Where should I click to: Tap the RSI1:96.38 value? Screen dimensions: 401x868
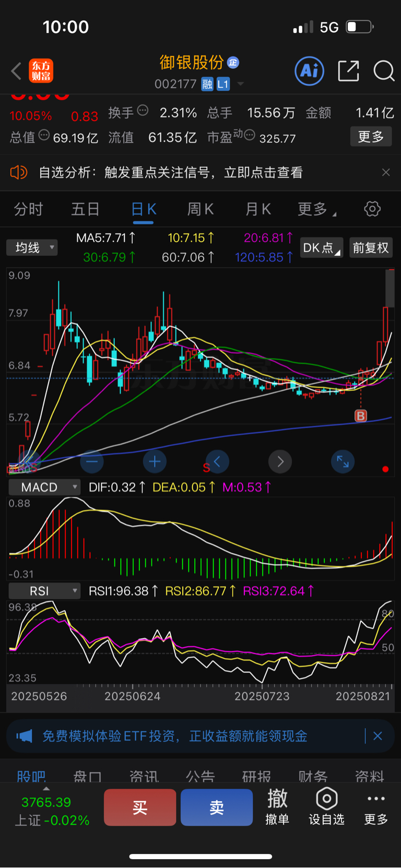(124, 591)
